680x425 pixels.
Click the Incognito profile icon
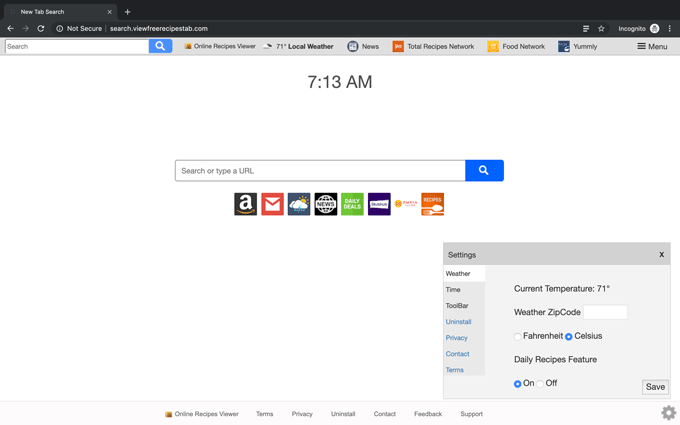[654, 29]
